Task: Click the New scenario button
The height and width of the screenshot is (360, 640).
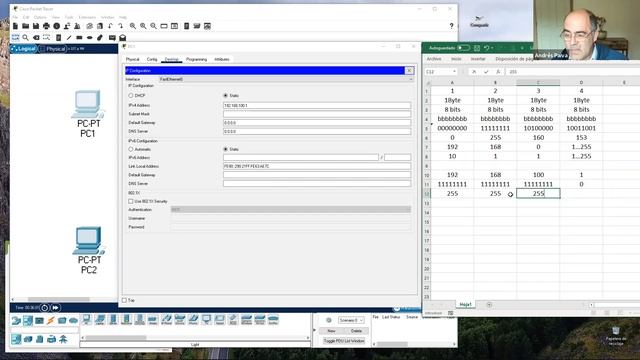Action: (x=331, y=331)
